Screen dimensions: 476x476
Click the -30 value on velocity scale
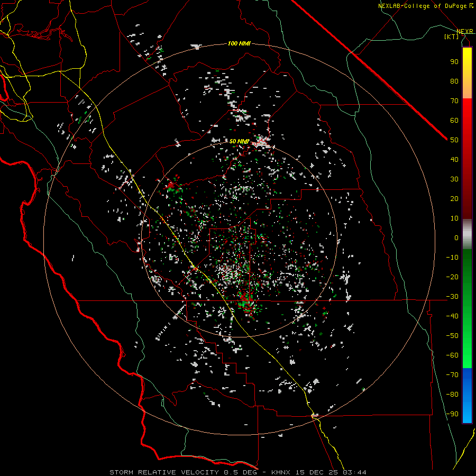point(452,297)
